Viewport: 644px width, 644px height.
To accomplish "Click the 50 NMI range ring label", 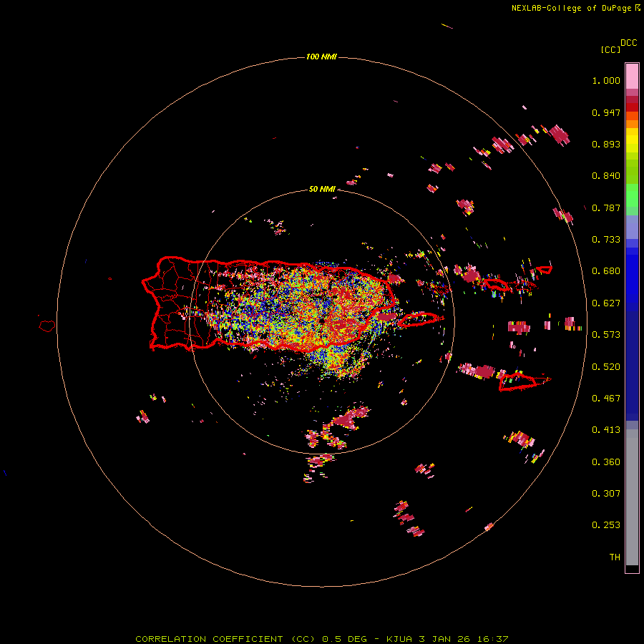I will click(322, 189).
